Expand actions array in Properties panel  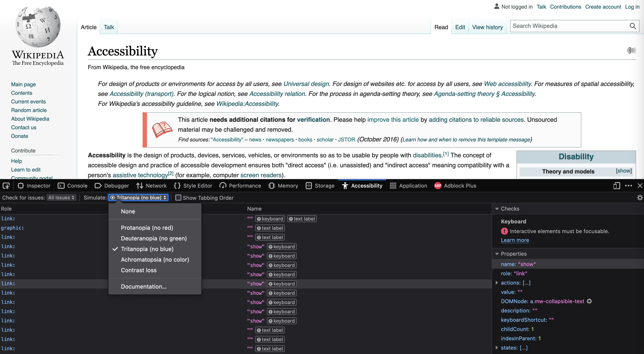click(x=496, y=282)
